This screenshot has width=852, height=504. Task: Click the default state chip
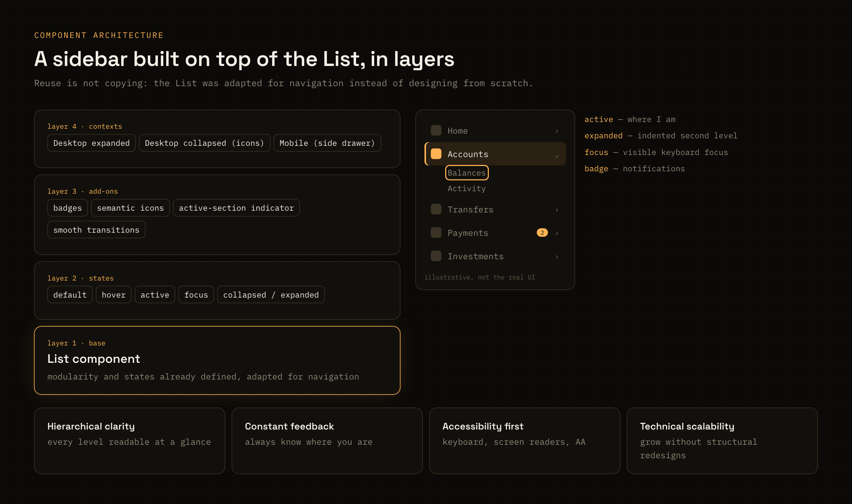[x=70, y=295]
